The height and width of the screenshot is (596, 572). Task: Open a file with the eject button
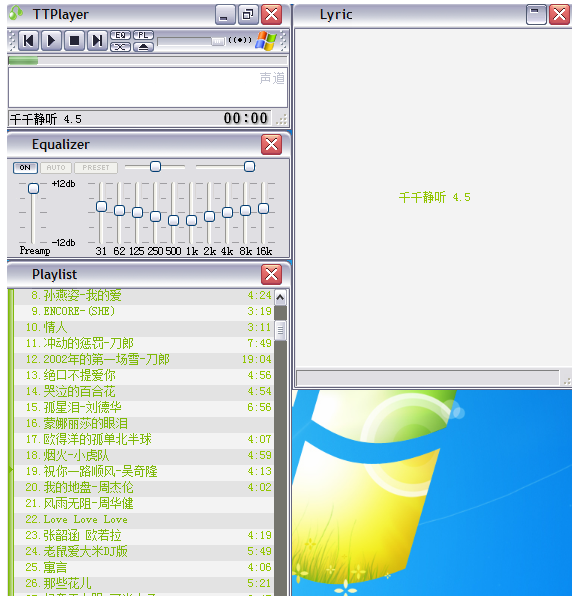click(x=143, y=47)
